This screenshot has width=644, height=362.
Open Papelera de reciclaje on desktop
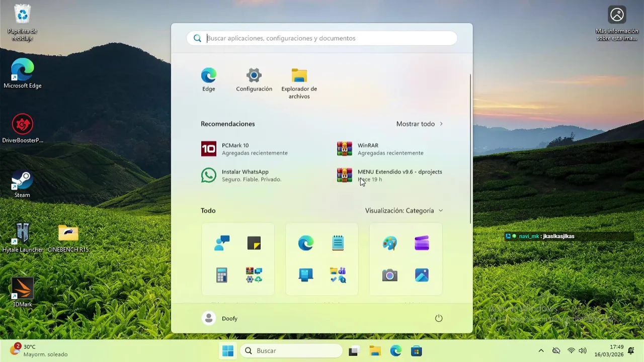point(23,23)
